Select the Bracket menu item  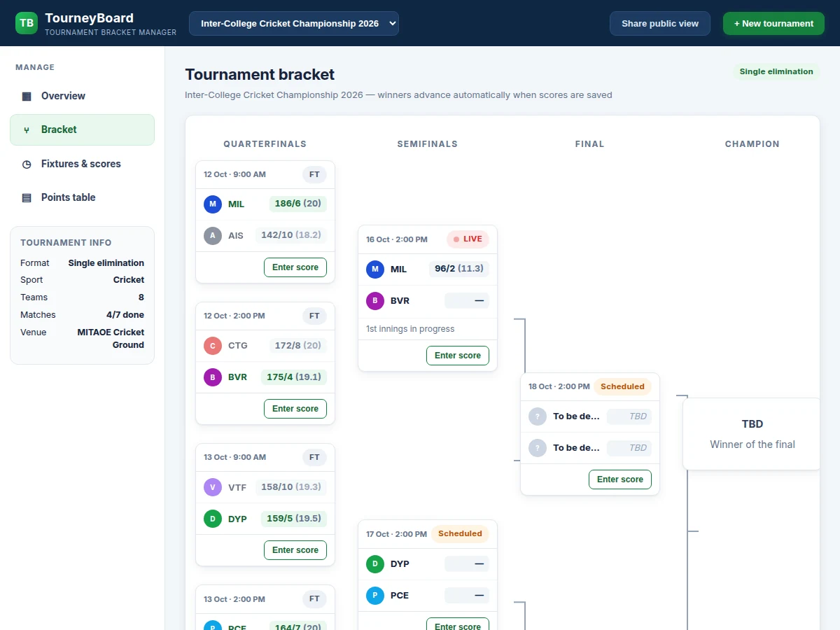click(x=82, y=129)
